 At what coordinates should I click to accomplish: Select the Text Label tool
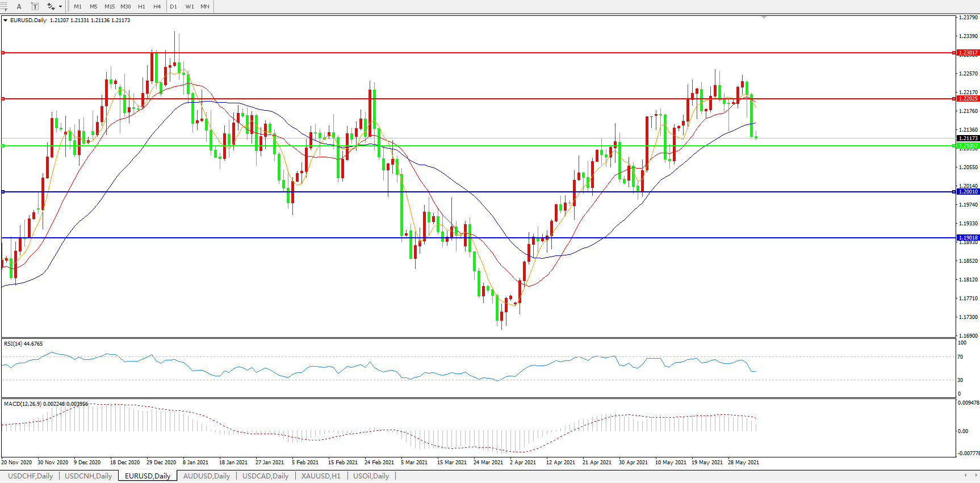(x=35, y=7)
